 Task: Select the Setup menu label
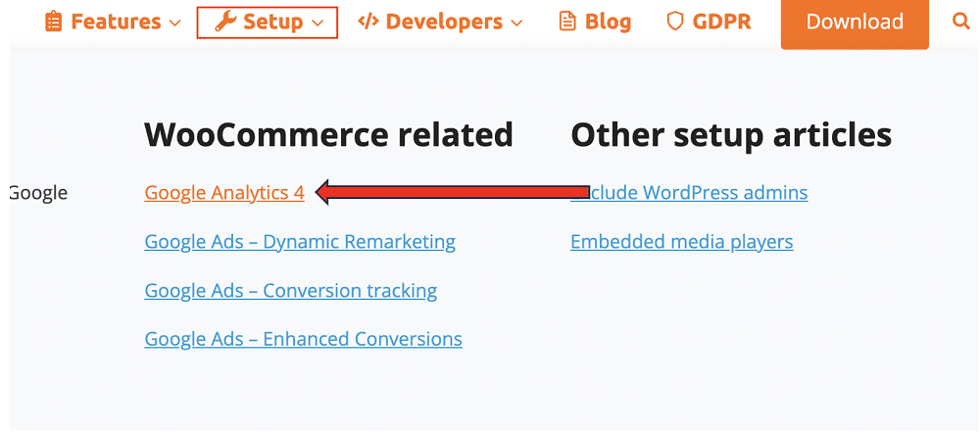pyautogui.click(x=272, y=22)
